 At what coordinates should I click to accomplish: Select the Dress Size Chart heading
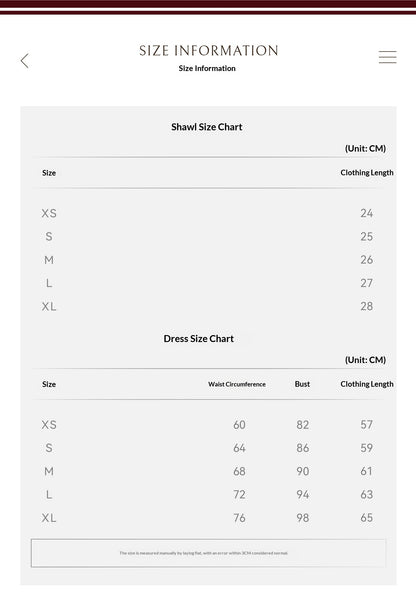tap(199, 338)
